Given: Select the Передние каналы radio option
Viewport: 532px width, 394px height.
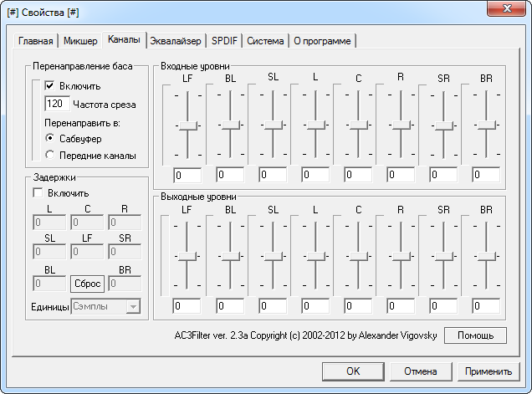Looking at the screenshot, I should click(x=50, y=155).
